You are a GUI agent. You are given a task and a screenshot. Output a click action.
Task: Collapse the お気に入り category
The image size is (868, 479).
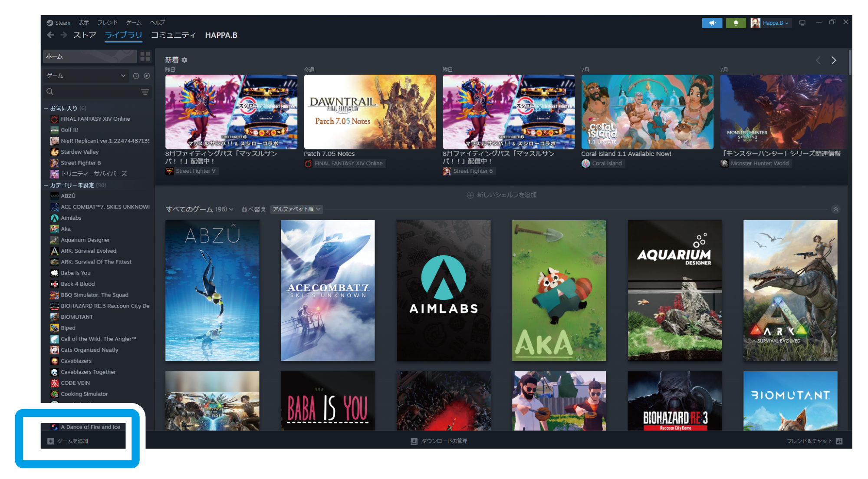(46, 109)
